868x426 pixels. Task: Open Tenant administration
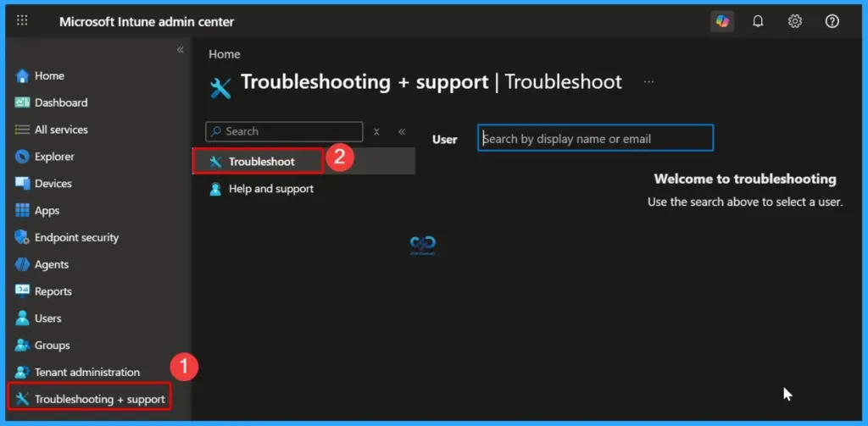coord(87,372)
